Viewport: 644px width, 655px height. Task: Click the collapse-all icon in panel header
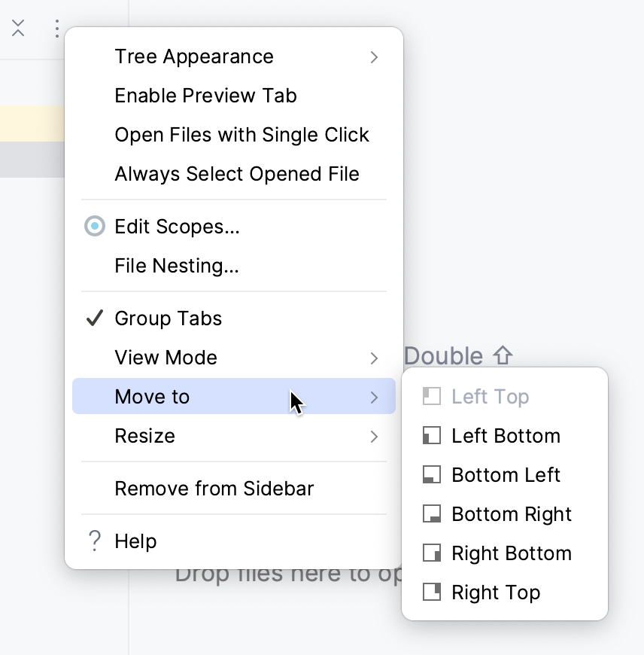click(19, 29)
